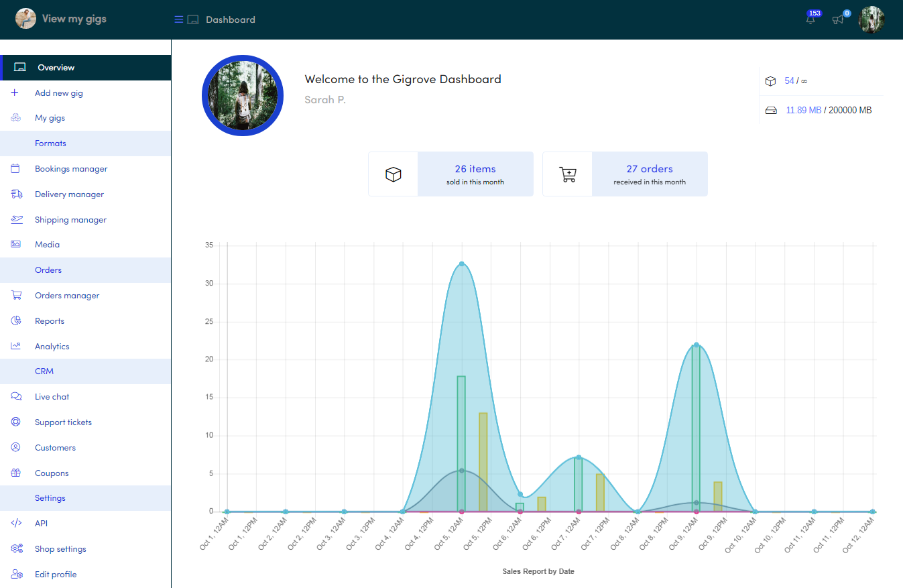Click the large profile photo of Sarah P.

243,96
